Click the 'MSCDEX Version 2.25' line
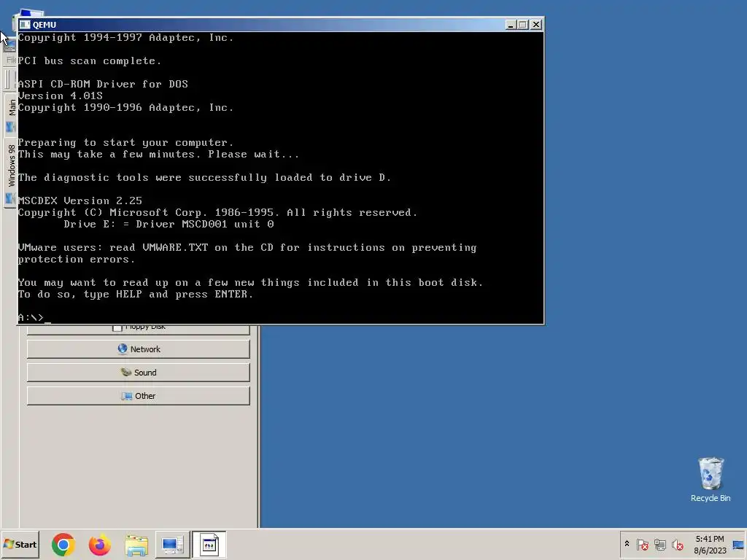 [x=80, y=201]
